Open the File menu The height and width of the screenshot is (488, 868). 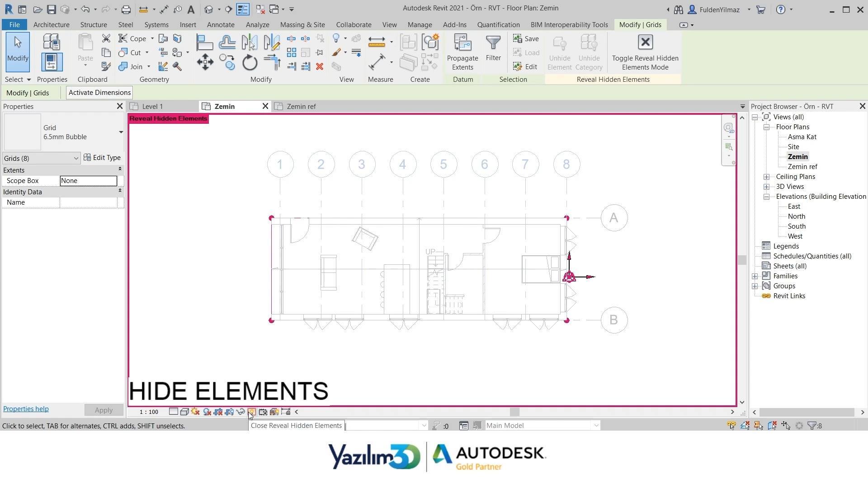(x=14, y=25)
